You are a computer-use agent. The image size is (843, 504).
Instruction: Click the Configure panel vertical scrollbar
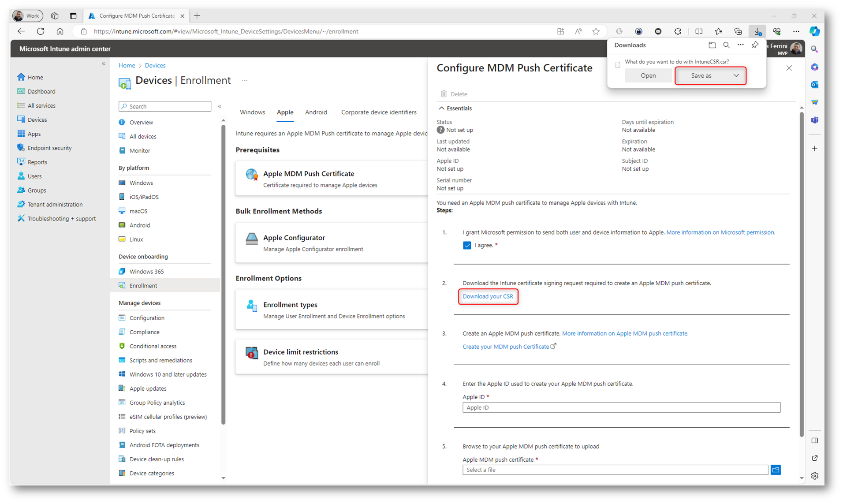(801, 273)
